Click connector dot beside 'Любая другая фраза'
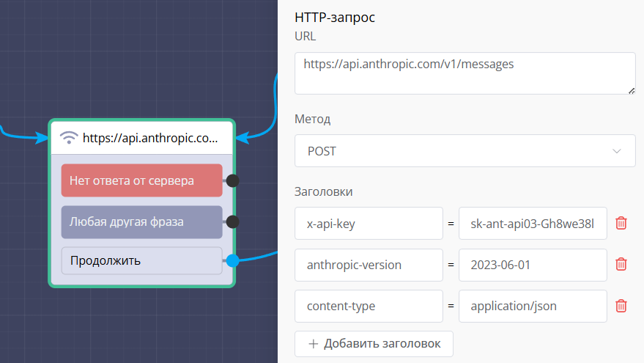This screenshot has height=363, width=644. [x=232, y=221]
